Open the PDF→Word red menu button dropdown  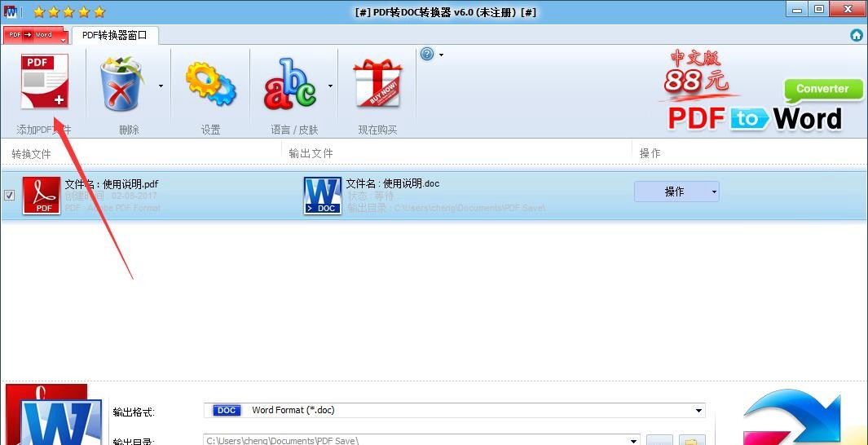(x=35, y=35)
